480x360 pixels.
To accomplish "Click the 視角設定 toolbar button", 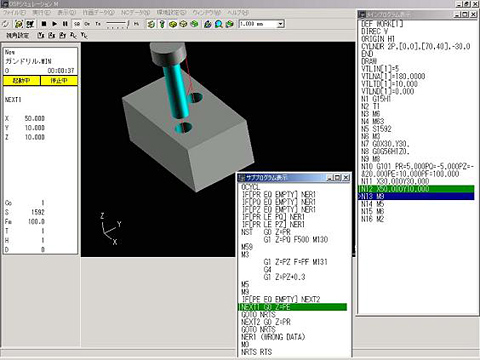I will [17, 35].
